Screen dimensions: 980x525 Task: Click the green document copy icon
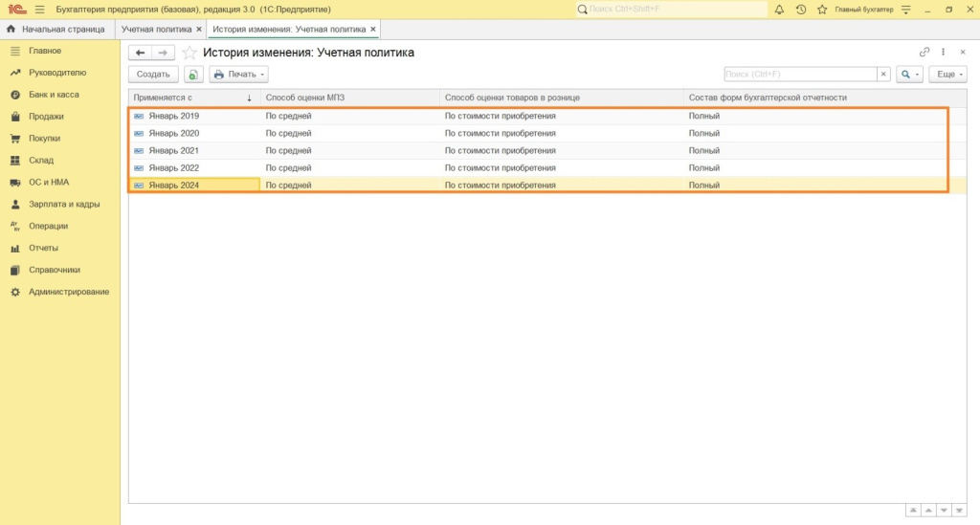(193, 75)
